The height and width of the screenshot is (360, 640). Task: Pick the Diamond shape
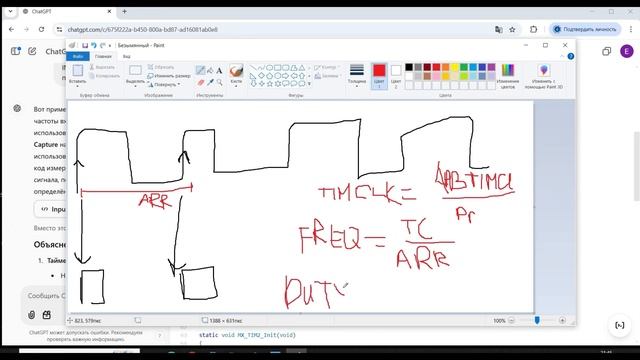[x=261, y=76]
